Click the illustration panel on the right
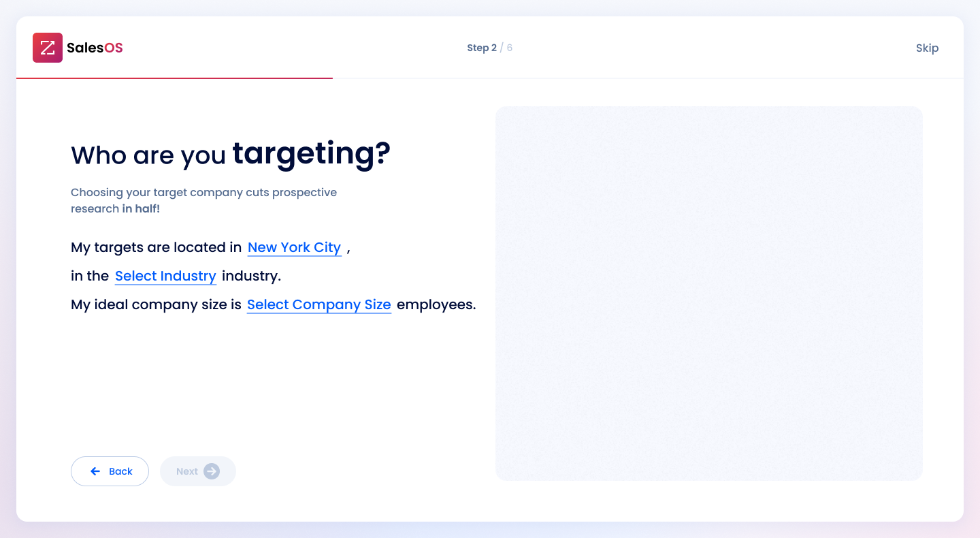Viewport: 980px width, 538px height. [x=708, y=293]
